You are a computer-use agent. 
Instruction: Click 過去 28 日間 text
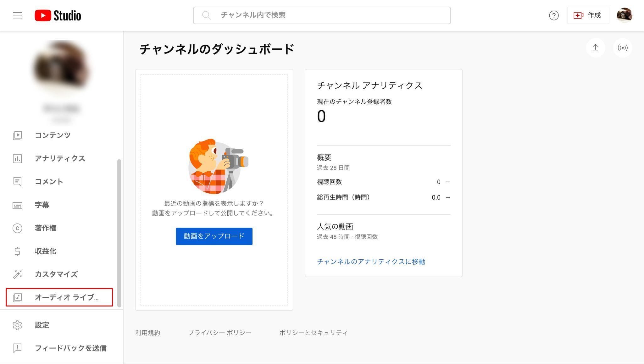pyautogui.click(x=333, y=168)
